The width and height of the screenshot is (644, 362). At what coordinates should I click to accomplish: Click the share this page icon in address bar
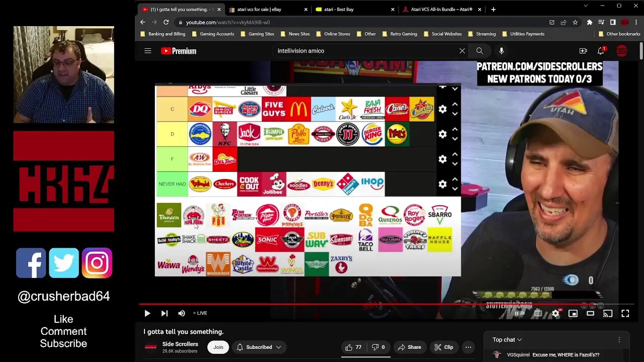coord(563,22)
